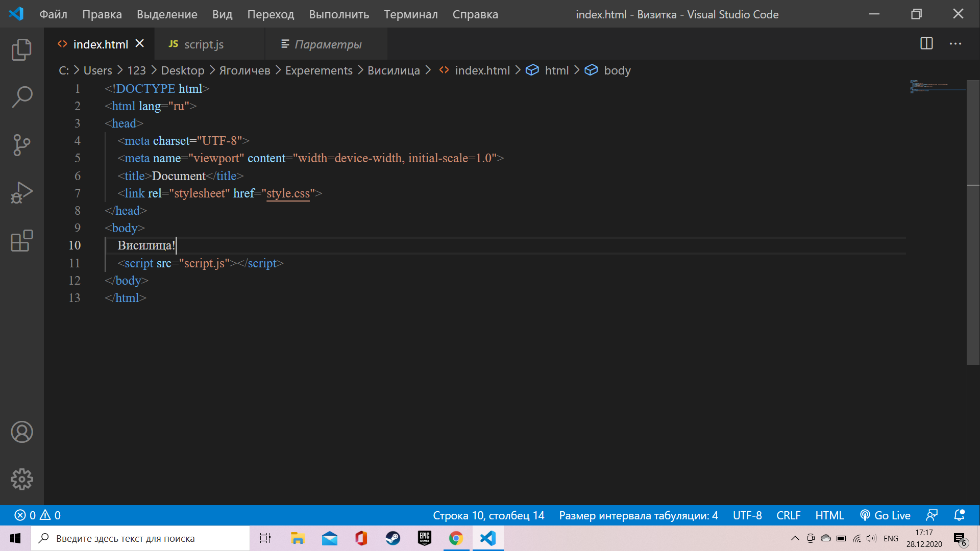Open the Extensions view

(21, 240)
